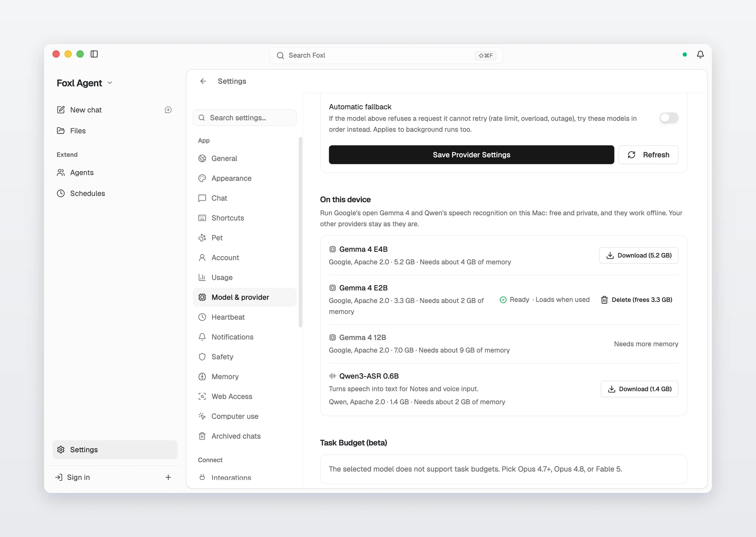Viewport: 756px width, 537px height.
Task: Open Schedules in the sidebar
Action: (115, 193)
